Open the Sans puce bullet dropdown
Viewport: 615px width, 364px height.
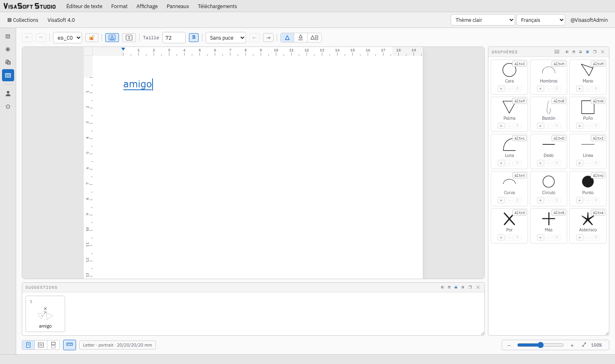click(226, 38)
